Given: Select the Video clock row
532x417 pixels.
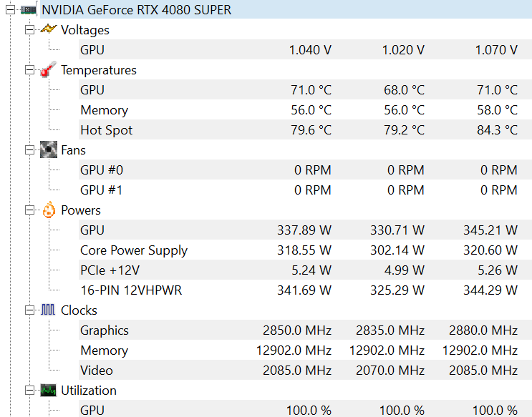Looking at the screenshot, I should pos(305,370).
